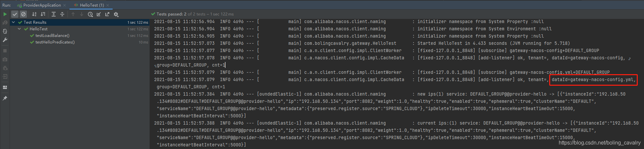
Task: Sort tests alphabetically
Action: click(x=34, y=14)
